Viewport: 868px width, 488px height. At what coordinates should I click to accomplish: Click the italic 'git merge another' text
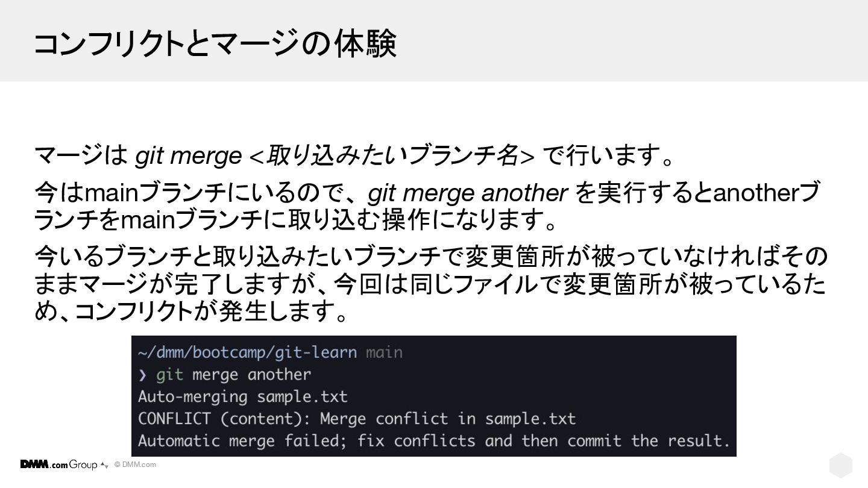tap(468, 193)
